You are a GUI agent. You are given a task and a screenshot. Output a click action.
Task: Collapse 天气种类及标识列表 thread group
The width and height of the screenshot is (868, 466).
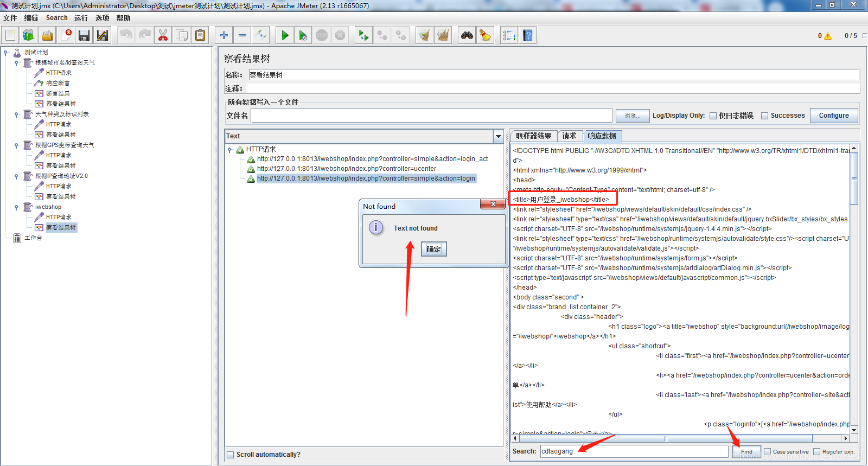click(x=17, y=114)
